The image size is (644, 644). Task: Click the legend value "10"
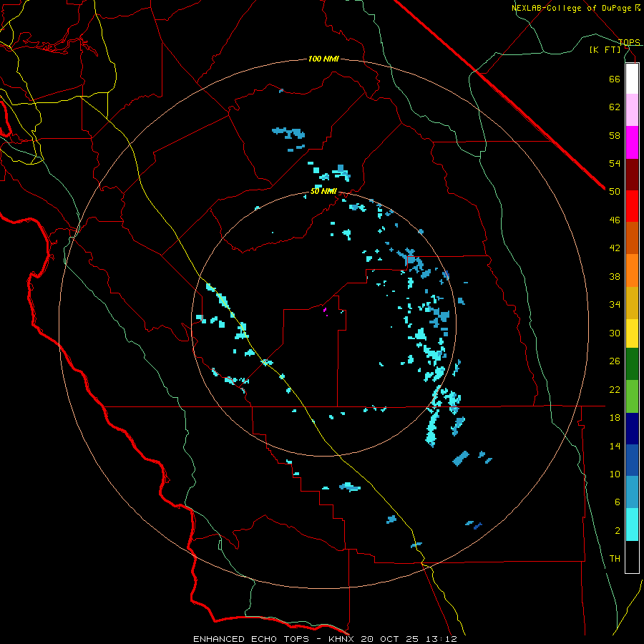pyautogui.click(x=615, y=474)
